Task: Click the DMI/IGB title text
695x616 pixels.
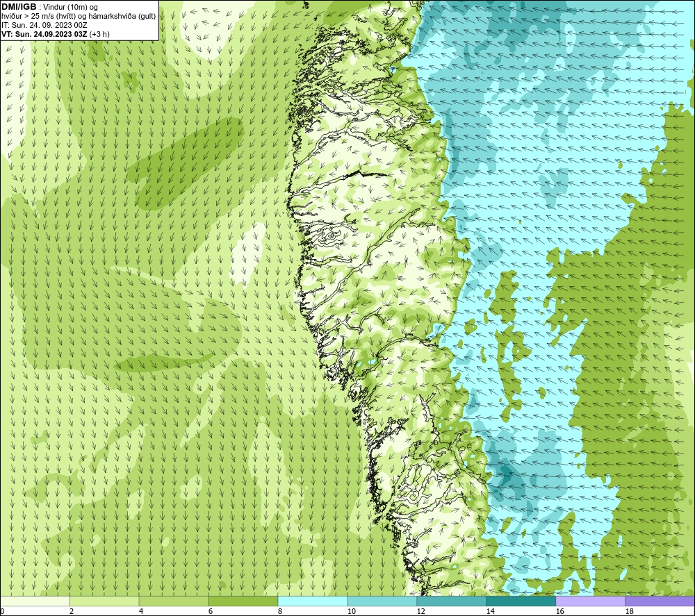Action: pos(19,7)
